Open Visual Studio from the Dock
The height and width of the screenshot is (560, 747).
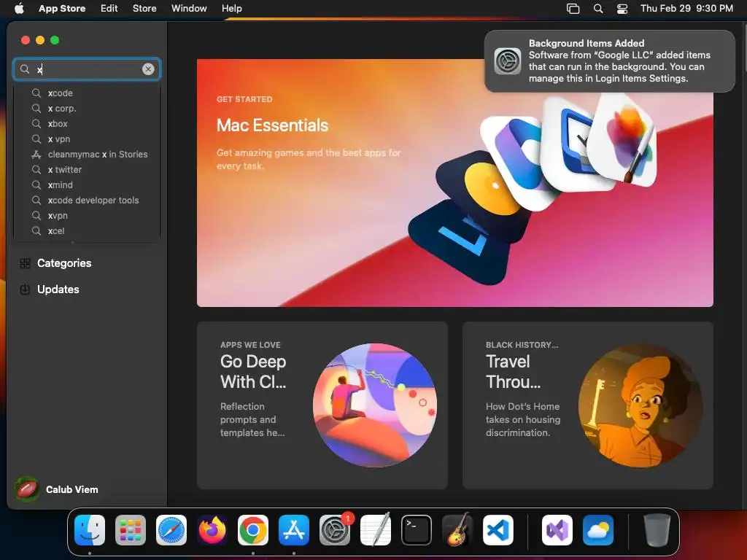(x=557, y=530)
